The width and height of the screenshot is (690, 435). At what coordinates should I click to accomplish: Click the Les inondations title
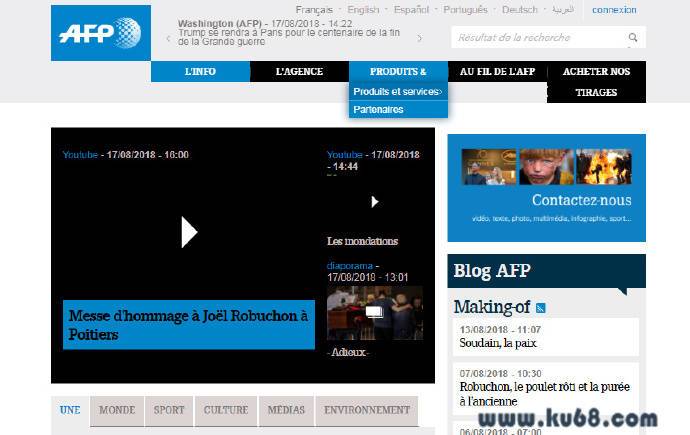coord(362,241)
